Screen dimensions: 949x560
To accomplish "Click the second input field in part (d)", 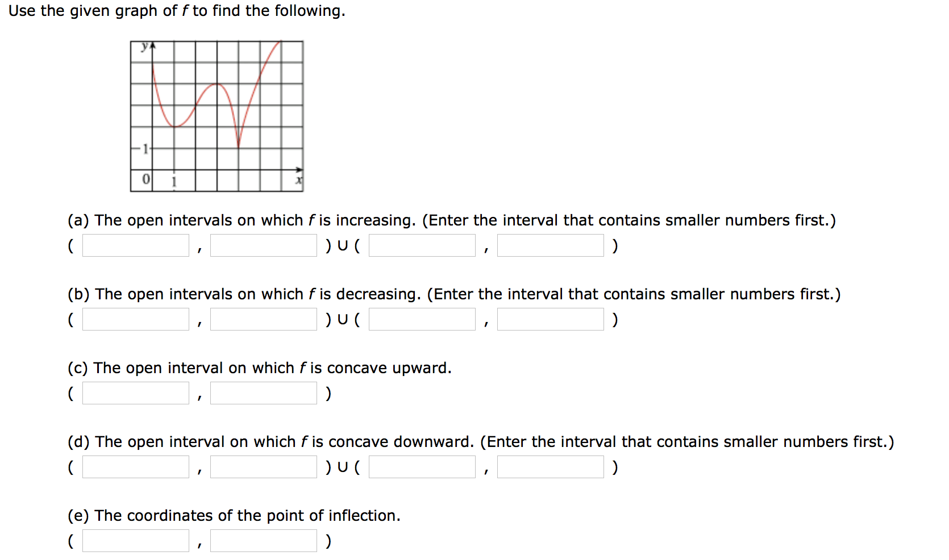I will [x=263, y=466].
